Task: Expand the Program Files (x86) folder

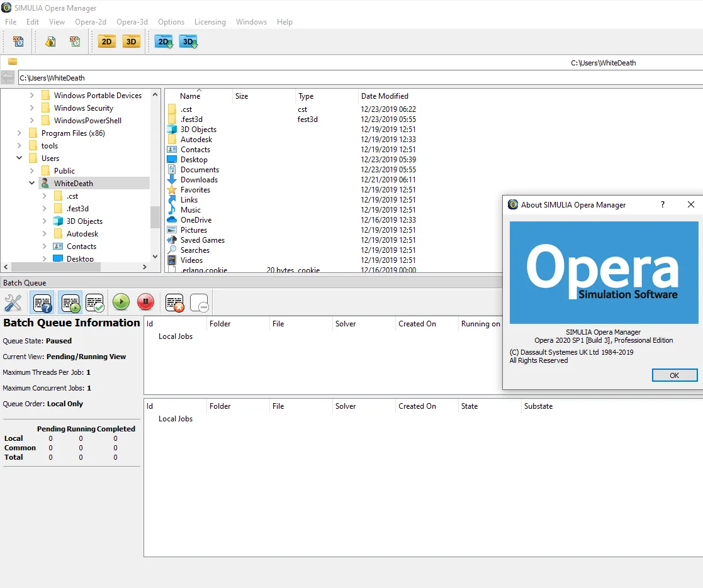Action: click(x=20, y=133)
